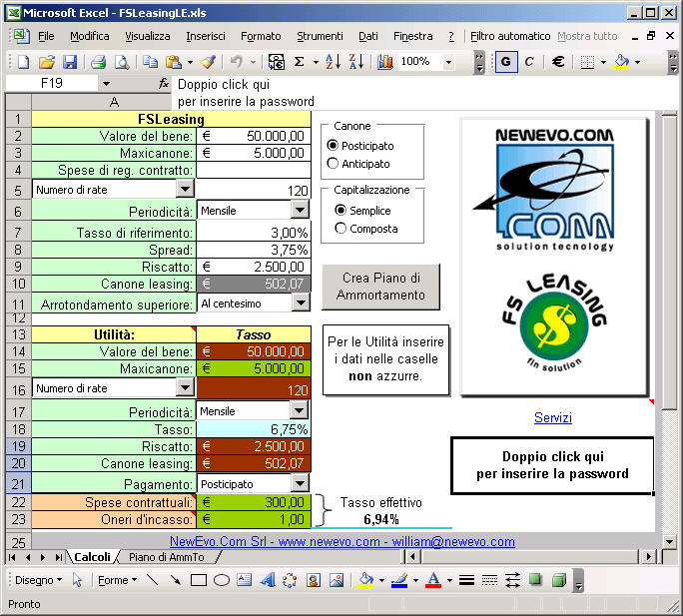Select row header 19
Image resolution: width=683 pixels, height=616 pixels.
point(18,446)
